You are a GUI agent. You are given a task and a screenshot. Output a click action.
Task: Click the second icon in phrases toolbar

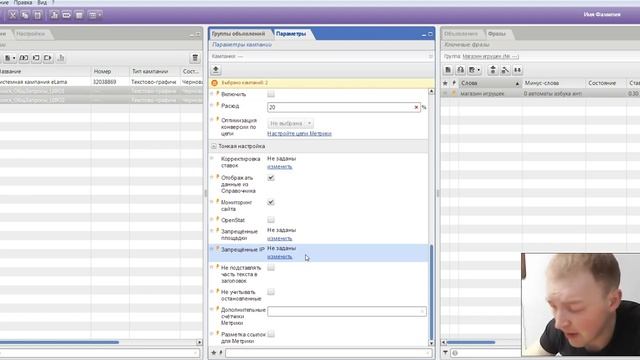(460, 70)
